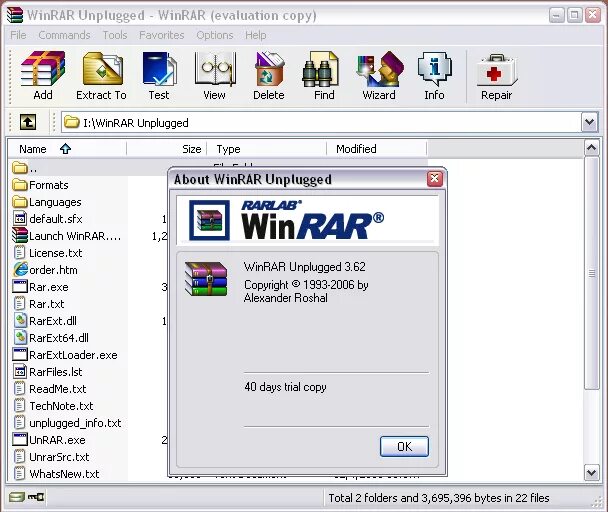Click the Extract To toolbar icon
The height and width of the screenshot is (512, 608).
click(x=103, y=69)
